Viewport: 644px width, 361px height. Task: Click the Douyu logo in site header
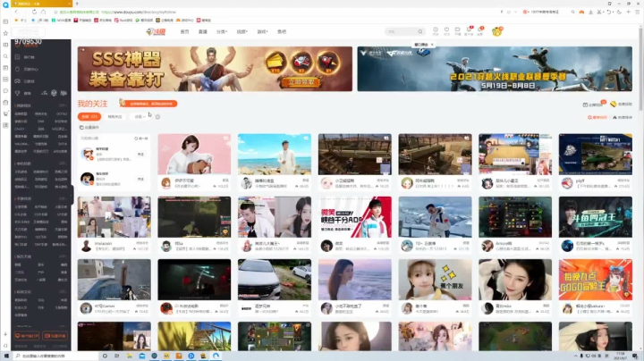pyautogui.click(x=156, y=31)
